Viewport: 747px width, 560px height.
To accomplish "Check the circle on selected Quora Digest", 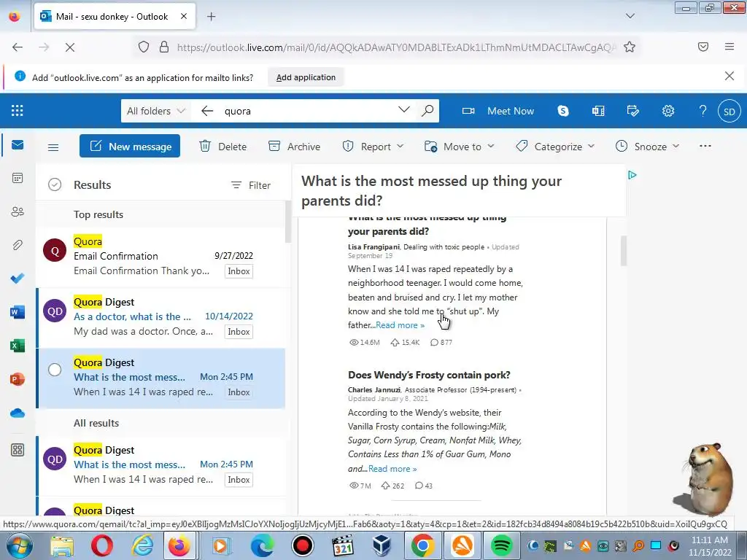I will [55, 370].
